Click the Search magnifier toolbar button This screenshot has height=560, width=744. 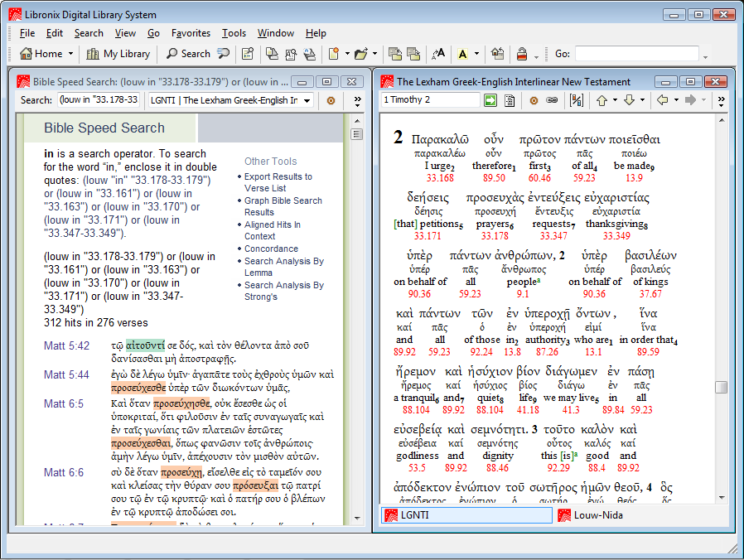coord(188,54)
